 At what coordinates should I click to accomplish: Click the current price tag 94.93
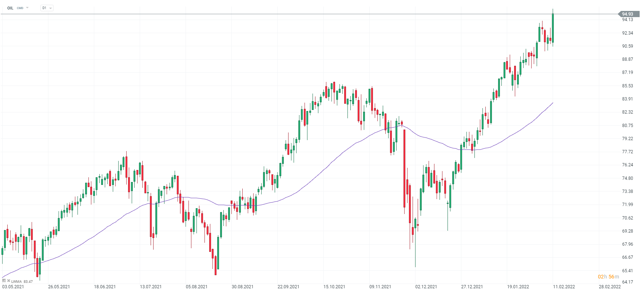point(628,14)
